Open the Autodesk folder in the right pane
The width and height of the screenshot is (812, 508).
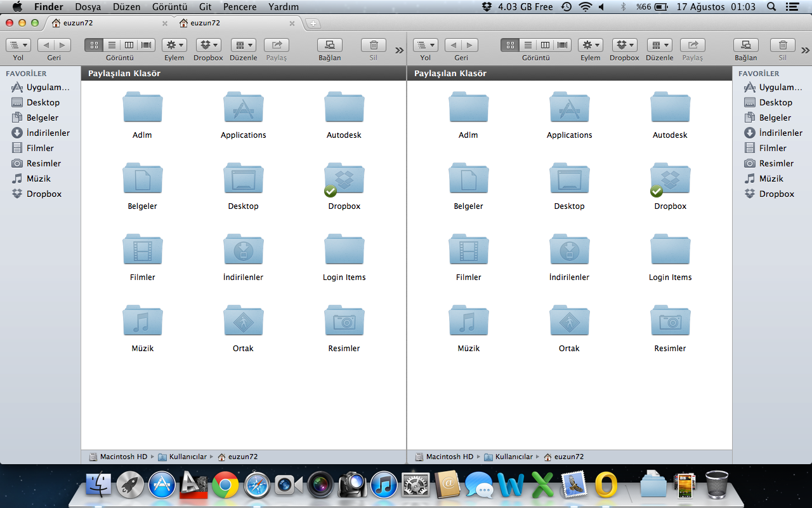click(x=670, y=108)
